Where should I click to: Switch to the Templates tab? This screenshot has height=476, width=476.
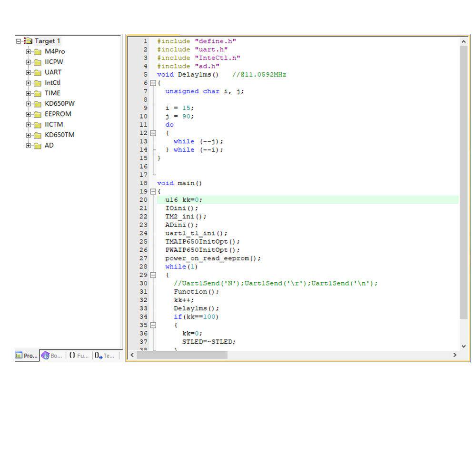(x=105, y=356)
